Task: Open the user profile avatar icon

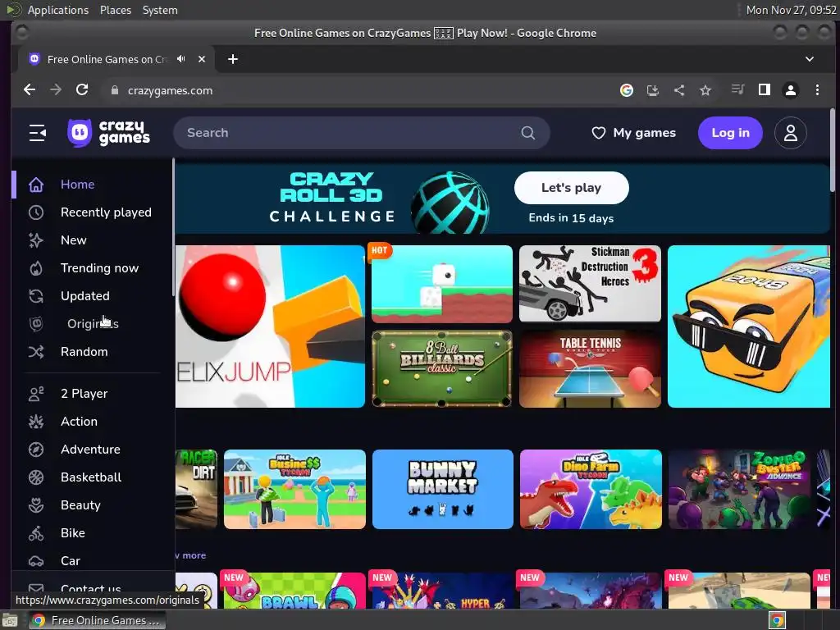Action: point(790,133)
